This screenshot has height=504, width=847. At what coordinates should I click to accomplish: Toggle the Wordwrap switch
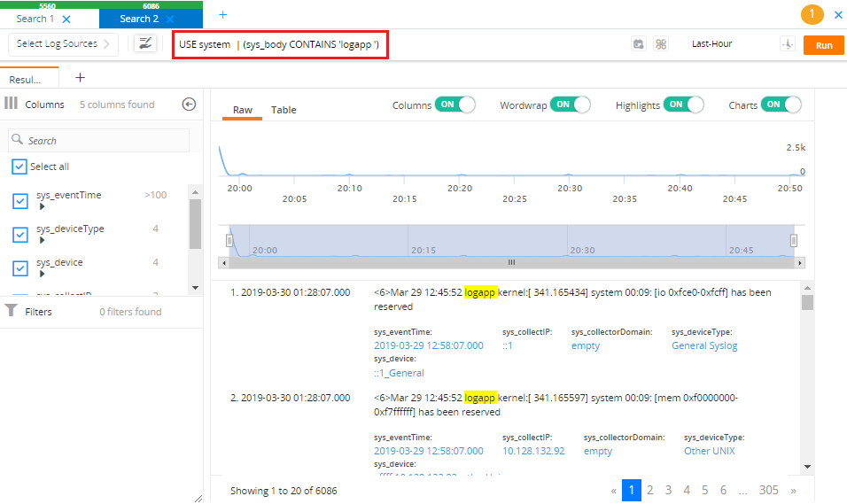click(571, 105)
